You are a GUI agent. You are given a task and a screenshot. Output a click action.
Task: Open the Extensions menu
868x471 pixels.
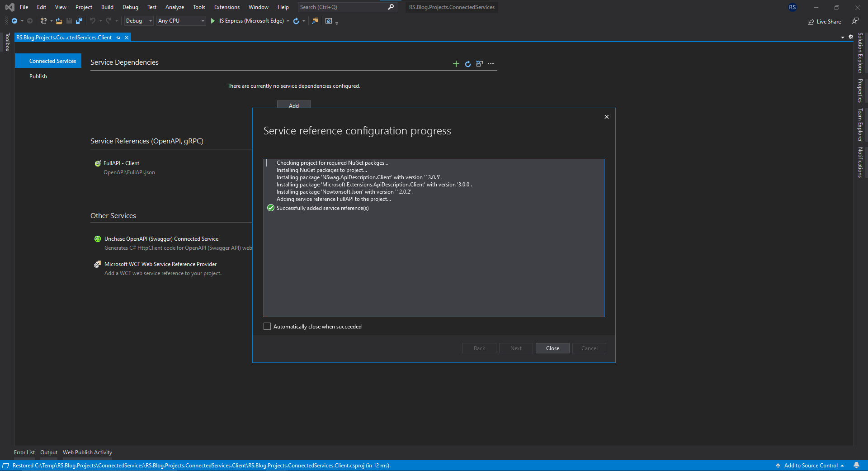click(227, 7)
